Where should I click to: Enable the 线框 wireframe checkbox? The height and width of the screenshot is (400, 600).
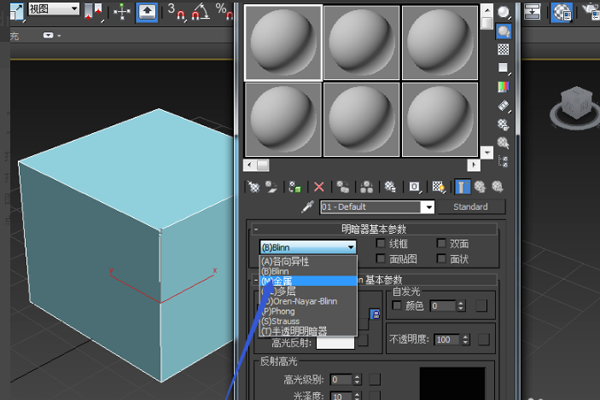tap(380, 243)
